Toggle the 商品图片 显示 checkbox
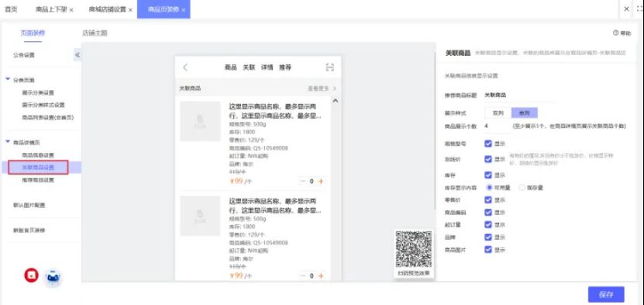The width and height of the screenshot is (644, 305). [x=488, y=249]
